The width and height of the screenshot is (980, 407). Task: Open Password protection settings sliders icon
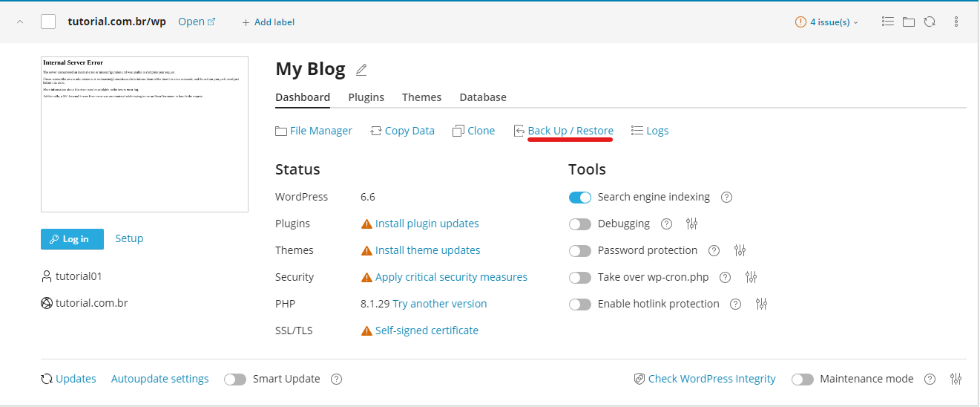coord(740,250)
